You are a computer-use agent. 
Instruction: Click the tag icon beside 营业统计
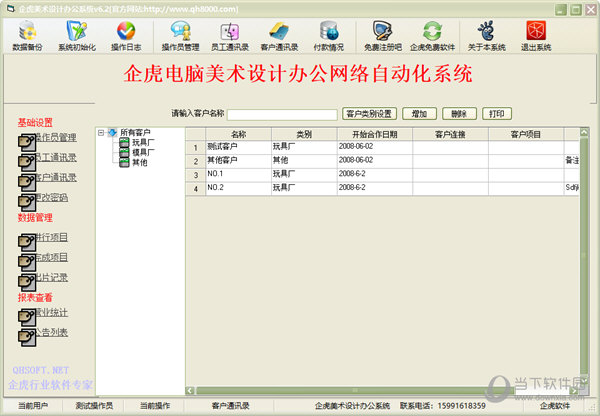coord(27,317)
